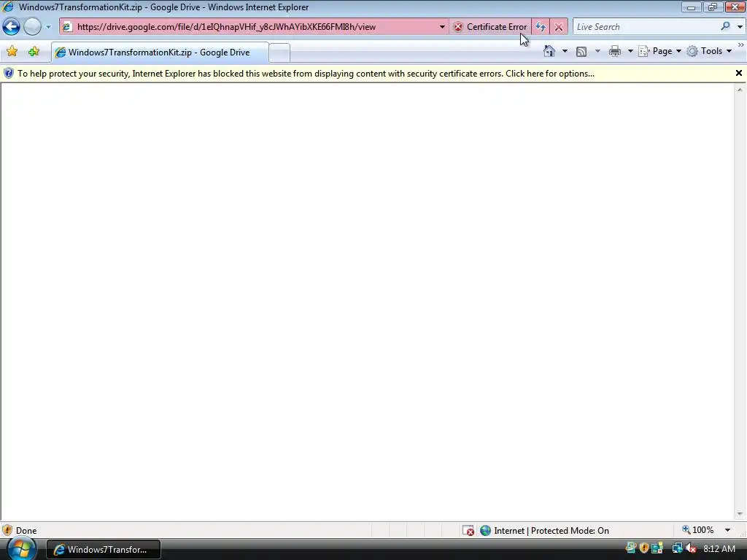Click the first green tray icon
Screen dimensions: 747x560
(x=631, y=548)
